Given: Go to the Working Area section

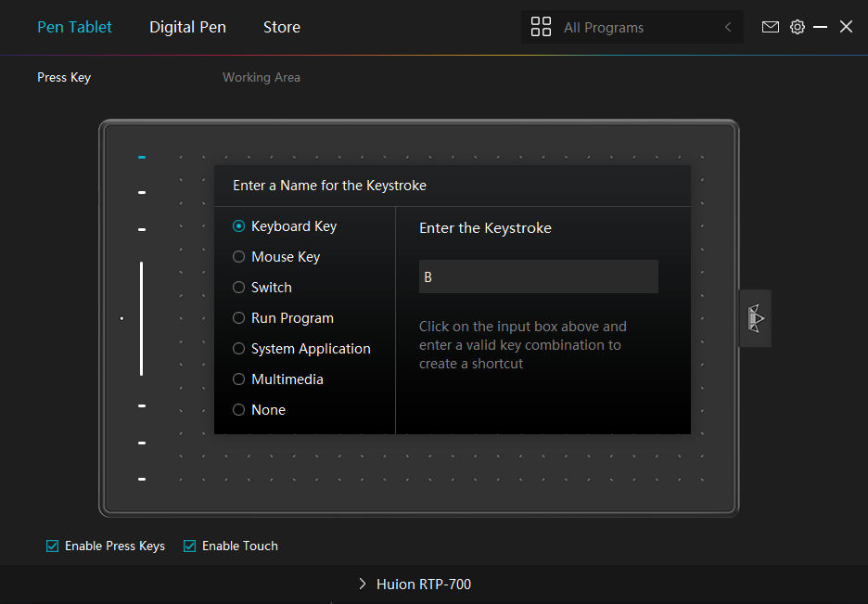Looking at the screenshot, I should point(261,77).
